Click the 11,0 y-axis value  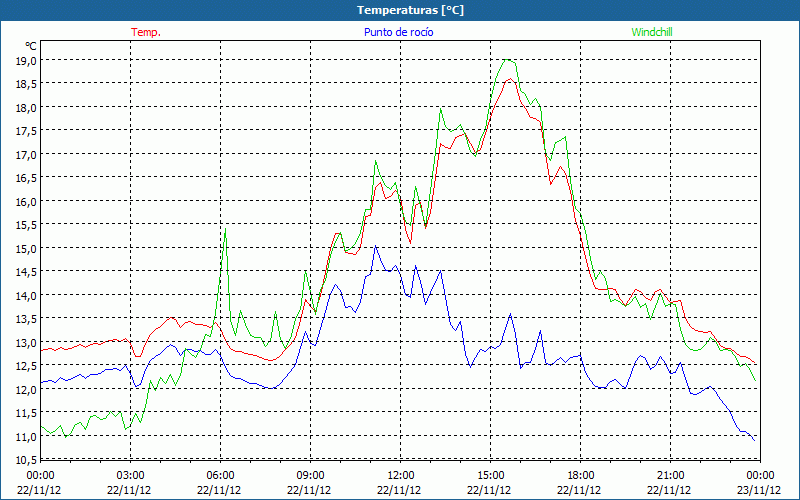pyautogui.click(x=27, y=436)
